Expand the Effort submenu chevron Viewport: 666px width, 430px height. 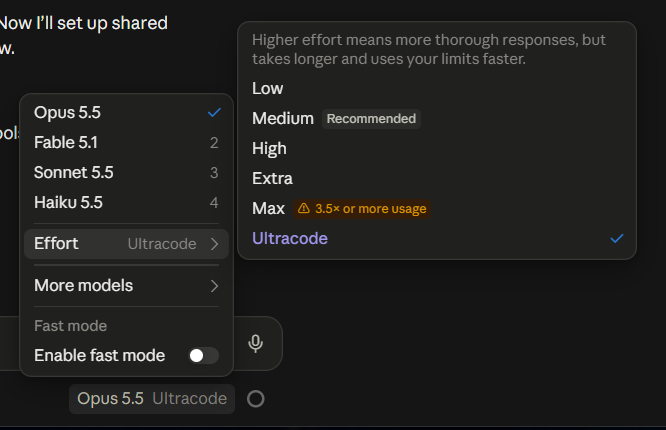pyautogui.click(x=214, y=244)
